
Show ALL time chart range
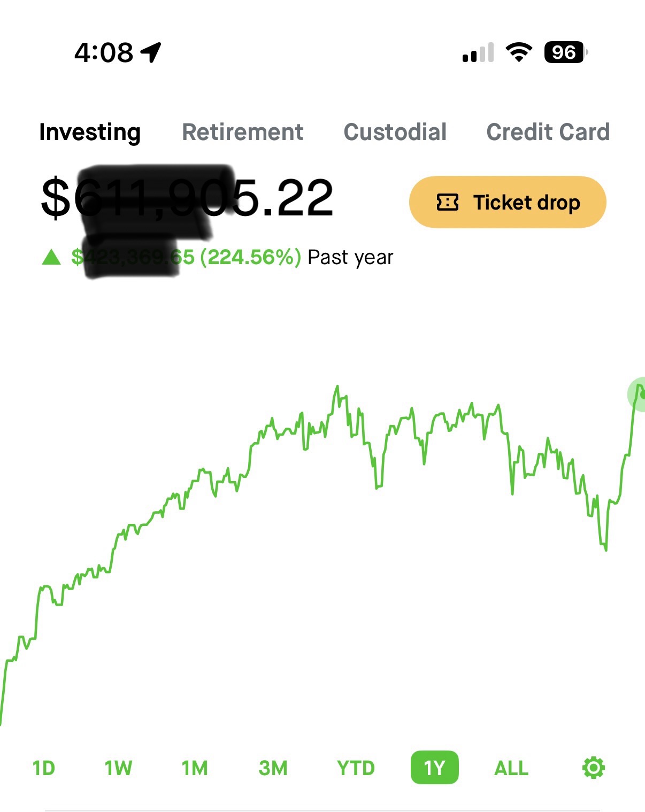(x=511, y=768)
